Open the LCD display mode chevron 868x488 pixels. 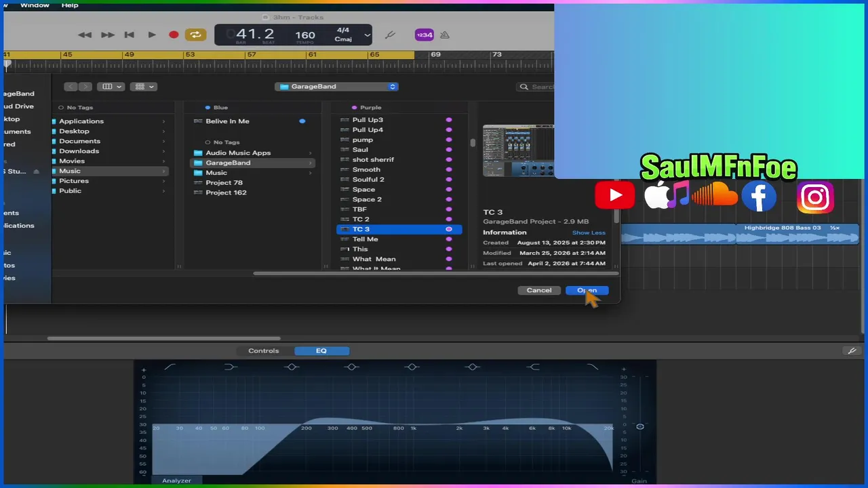tap(368, 35)
